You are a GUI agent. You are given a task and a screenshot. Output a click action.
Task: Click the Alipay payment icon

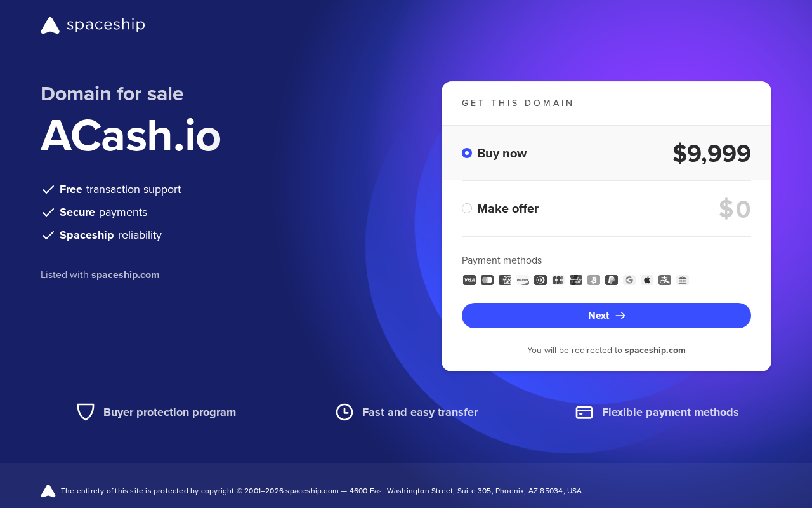665,280
